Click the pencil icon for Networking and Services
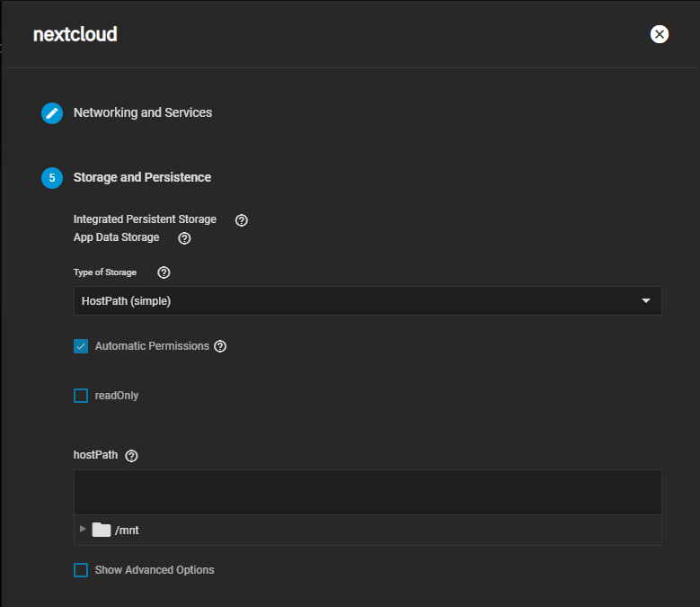Viewport: 700px width, 607px height. click(x=52, y=113)
